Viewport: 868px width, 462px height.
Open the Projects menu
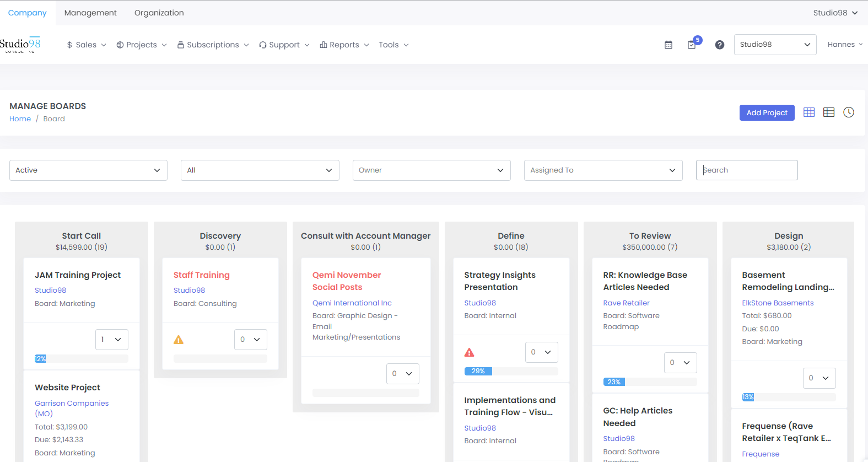(141, 45)
